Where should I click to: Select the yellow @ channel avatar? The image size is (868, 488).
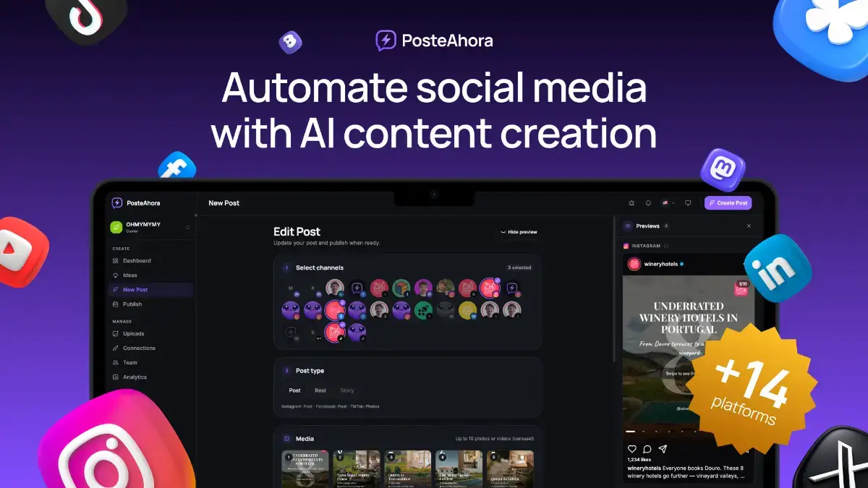[468, 310]
